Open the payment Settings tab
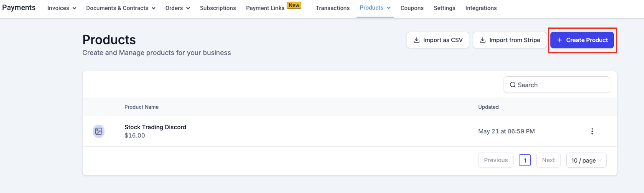The height and width of the screenshot is (193, 644). pos(444,8)
